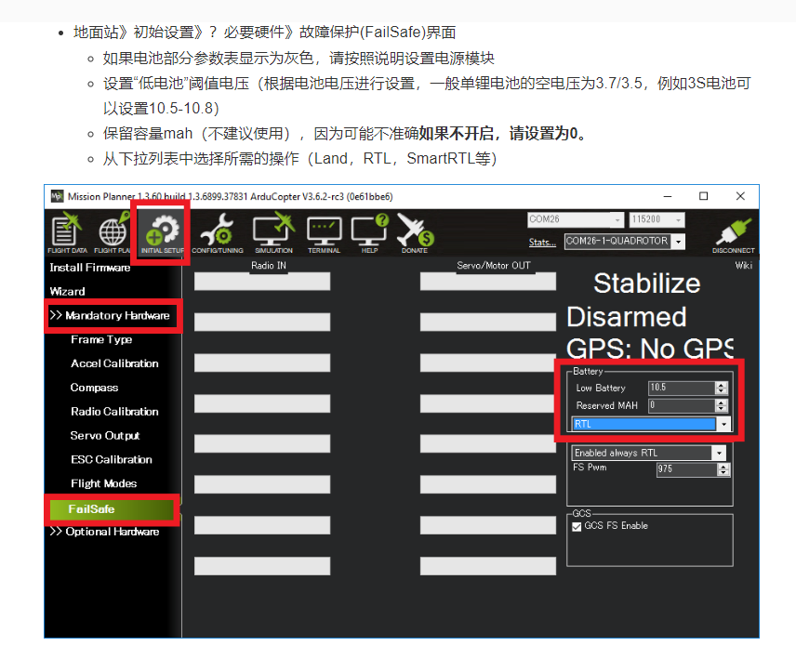The image size is (796, 672).
Task: Open the 115200 baud rate dropdown
Action: point(657,219)
